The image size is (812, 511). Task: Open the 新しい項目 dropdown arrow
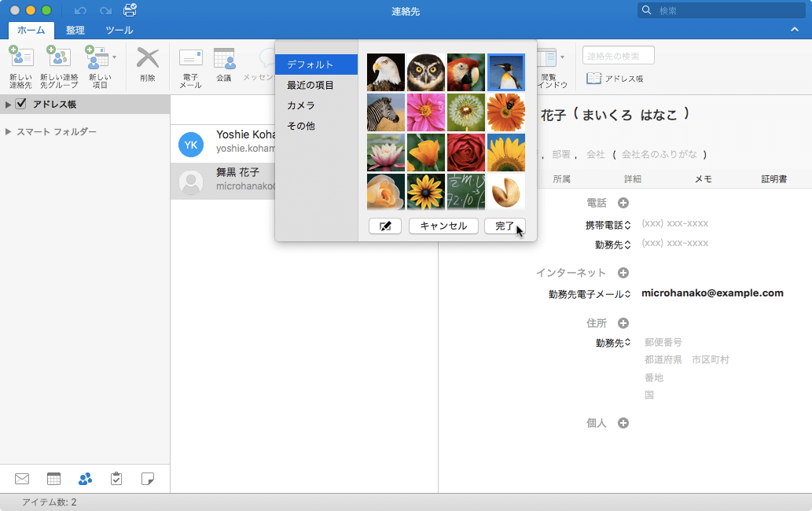pyautogui.click(x=115, y=57)
